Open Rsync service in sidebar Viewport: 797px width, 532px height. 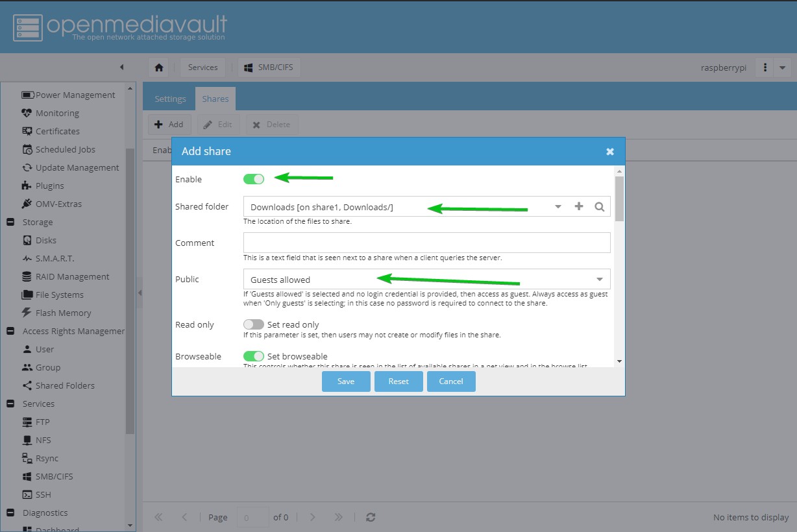(x=40, y=458)
